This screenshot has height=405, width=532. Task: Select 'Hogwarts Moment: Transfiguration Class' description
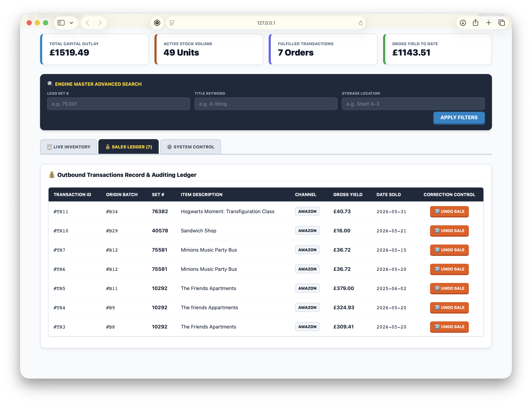(x=228, y=211)
